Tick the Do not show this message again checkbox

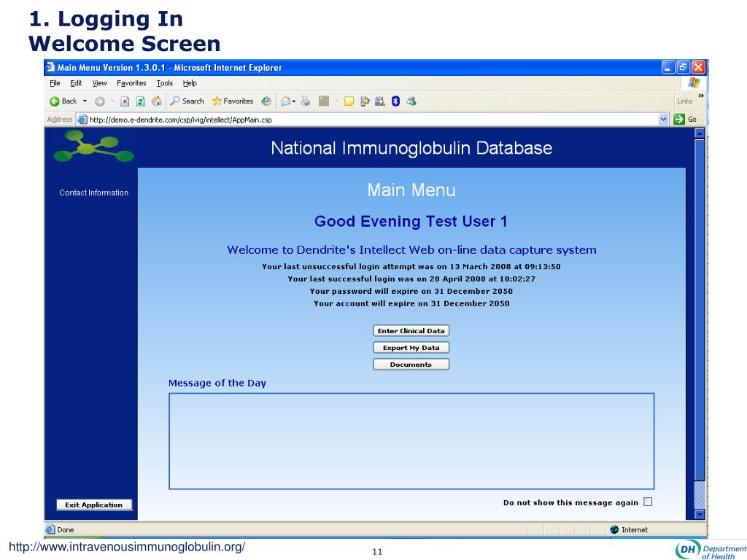click(648, 502)
